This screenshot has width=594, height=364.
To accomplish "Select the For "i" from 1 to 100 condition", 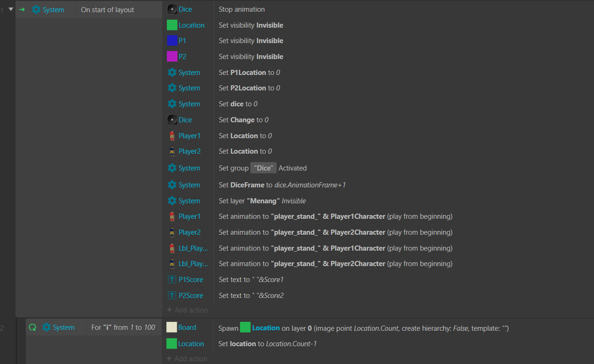I will coord(123,327).
